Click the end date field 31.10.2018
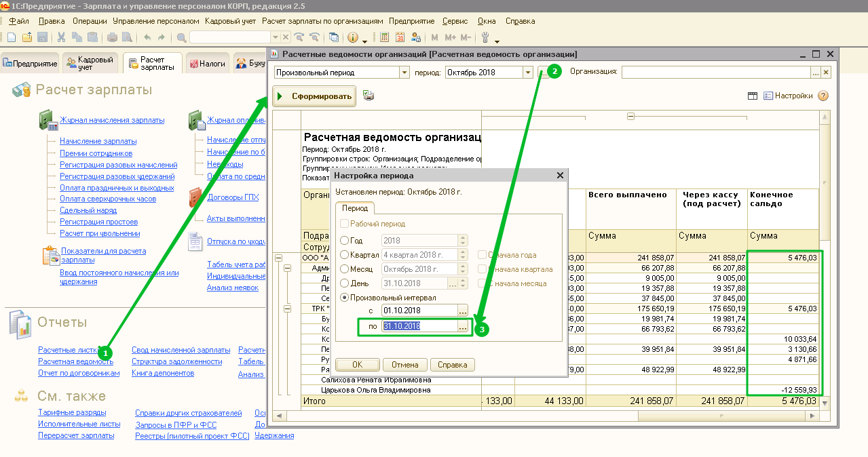Image resolution: width=868 pixels, height=457 pixels. 419,326
